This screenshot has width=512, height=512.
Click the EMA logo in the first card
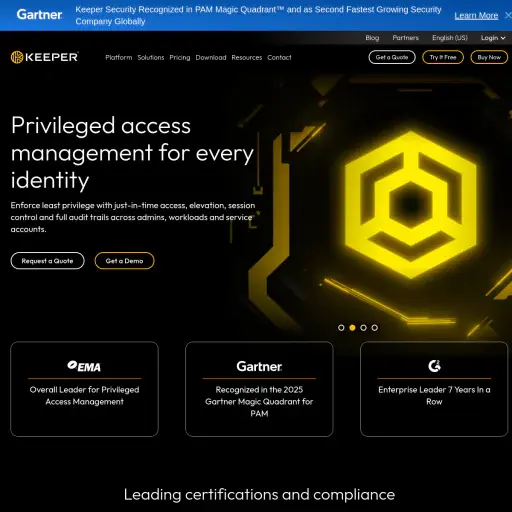[x=84, y=366]
